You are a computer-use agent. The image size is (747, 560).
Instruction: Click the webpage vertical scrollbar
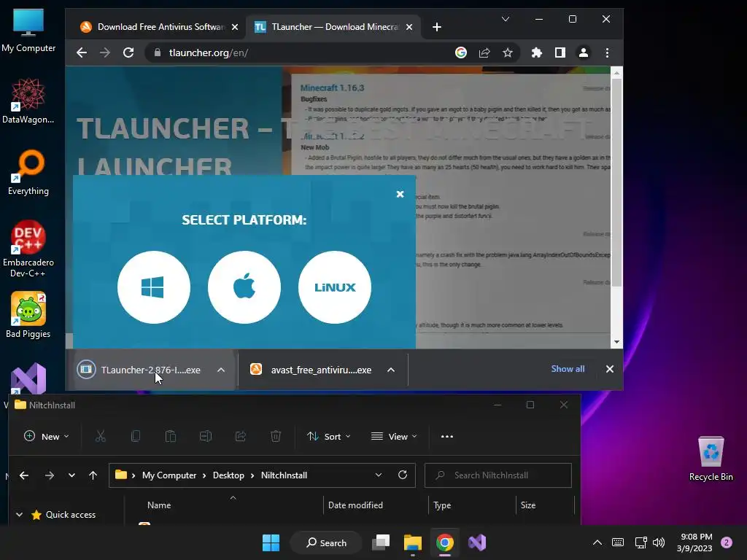click(x=616, y=182)
